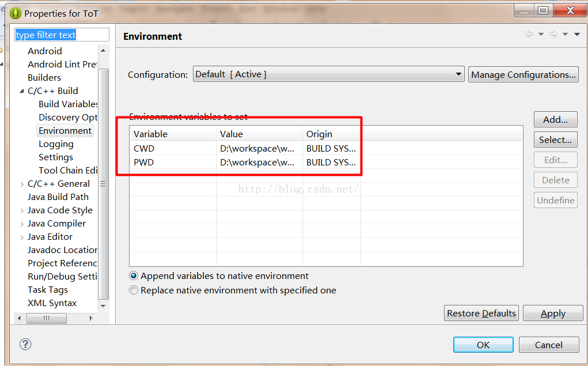Click the Origin column header
The height and width of the screenshot is (366, 588).
point(332,134)
